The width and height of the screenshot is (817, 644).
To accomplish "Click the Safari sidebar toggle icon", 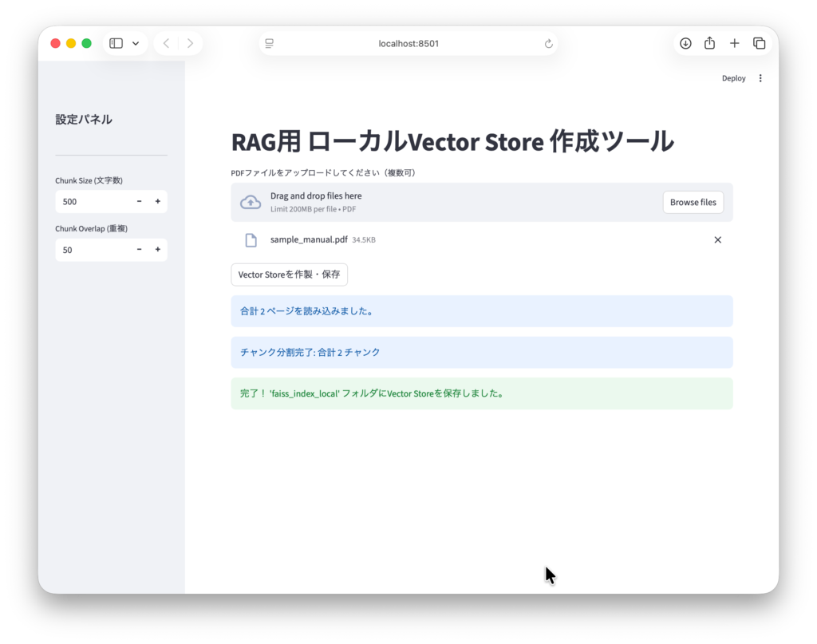I will (116, 43).
